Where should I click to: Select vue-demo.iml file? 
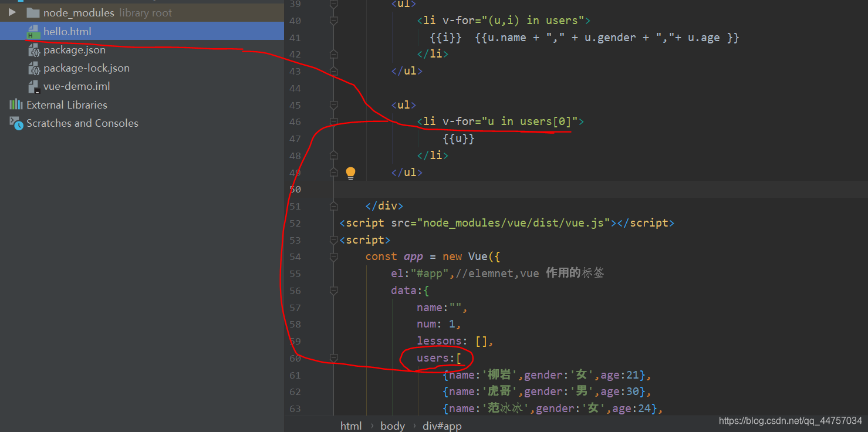tap(76, 86)
